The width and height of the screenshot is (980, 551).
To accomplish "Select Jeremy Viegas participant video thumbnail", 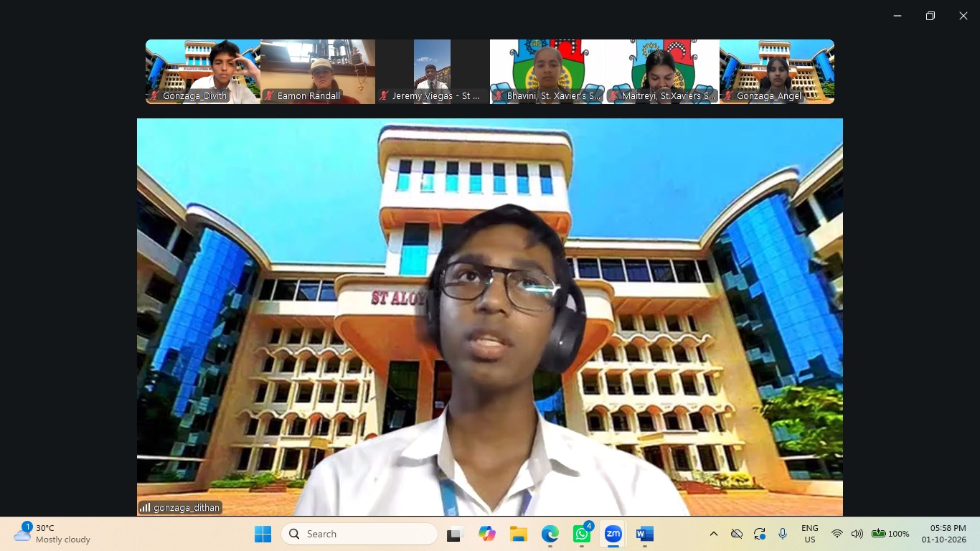I will coord(433,72).
